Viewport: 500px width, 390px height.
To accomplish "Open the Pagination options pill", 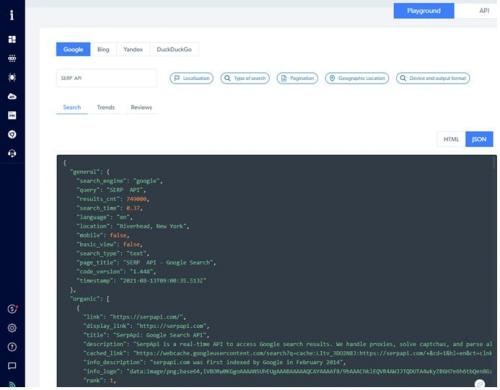I will click(297, 78).
